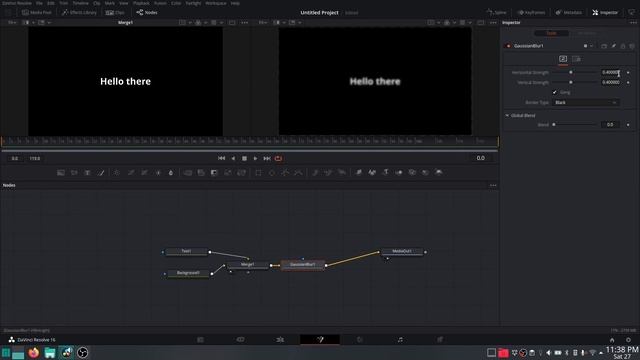Add a Fast Noise node from the toolbar

[74, 173]
